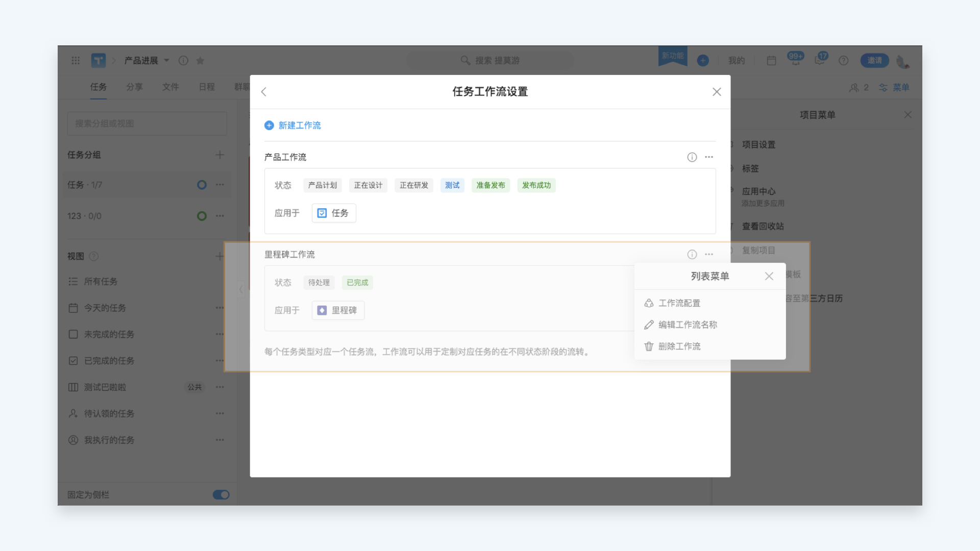Click the 待处理 status tag

click(319, 283)
